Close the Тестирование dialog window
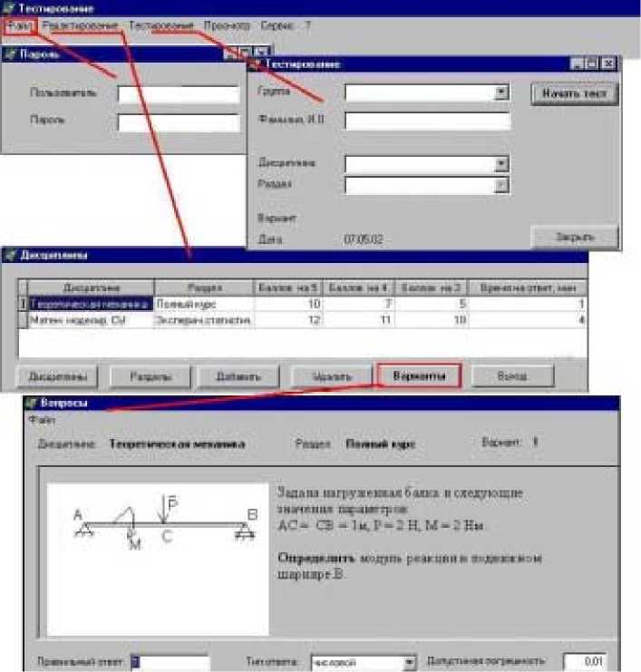Image resolution: width=641 pixels, height=672 pixels. coord(608,64)
